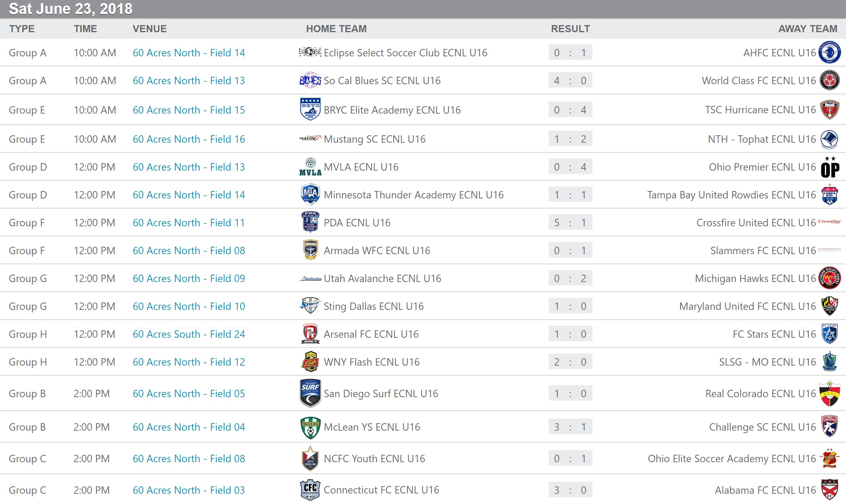846x504 pixels.
Task: Open 60 Acres North - Field 12 link
Action: tap(189, 362)
